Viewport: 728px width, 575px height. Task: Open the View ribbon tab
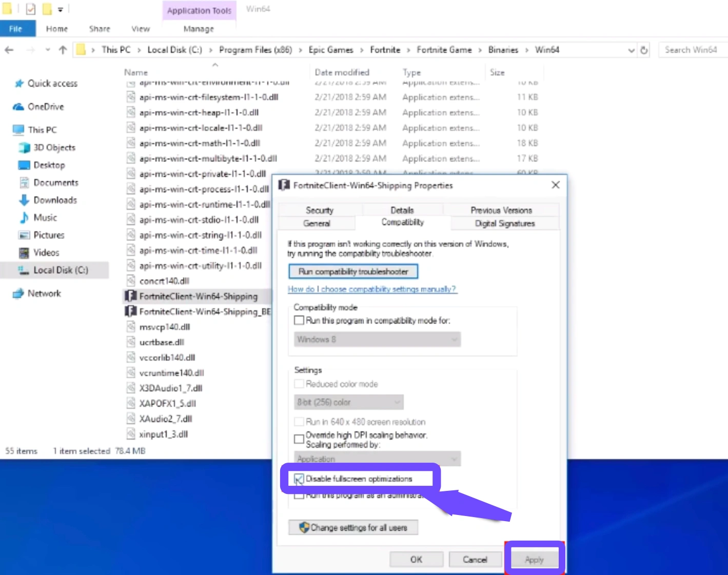tap(140, 29)
